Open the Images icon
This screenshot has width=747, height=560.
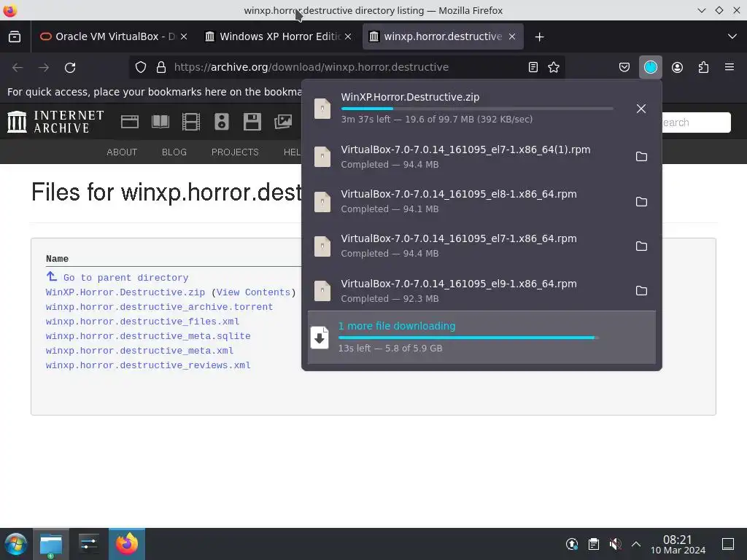click(x=283, y=122)
